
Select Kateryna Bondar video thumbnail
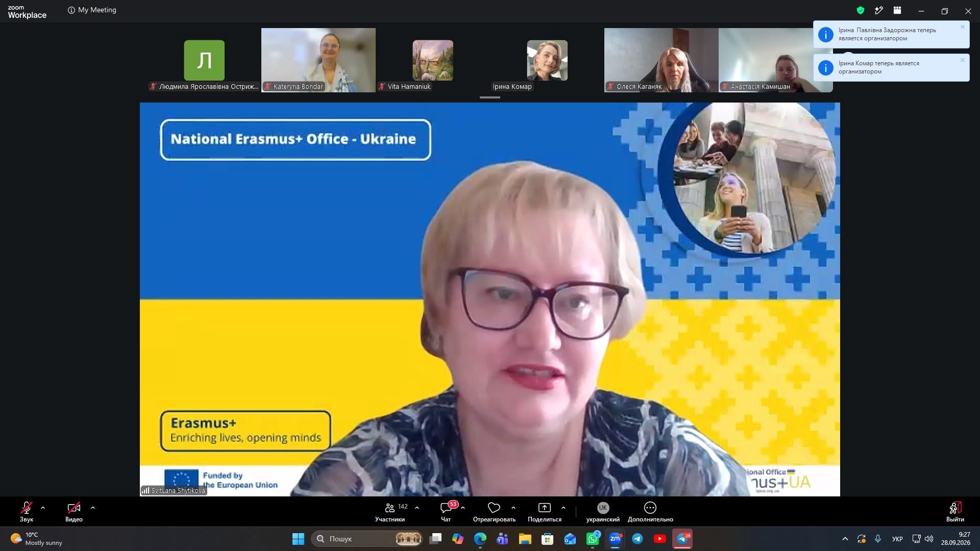(318, 60)
